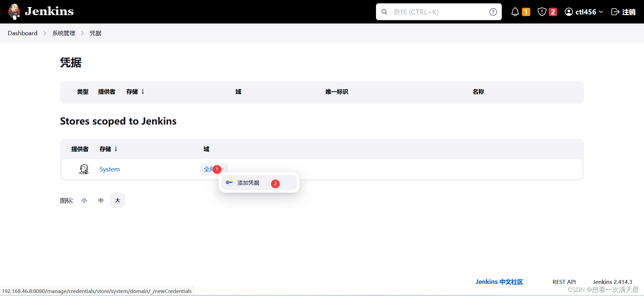Click the Jenkins butler logo

[x=14, y=12]
